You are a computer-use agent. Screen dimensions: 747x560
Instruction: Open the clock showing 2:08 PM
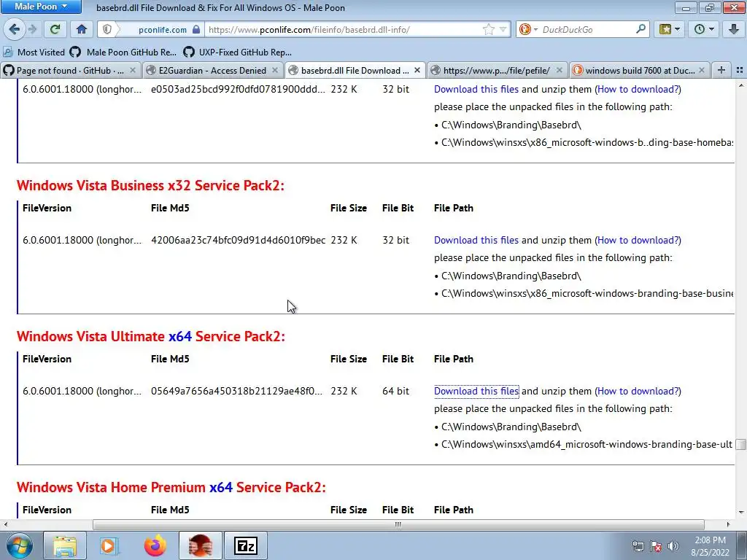point(710,546)
